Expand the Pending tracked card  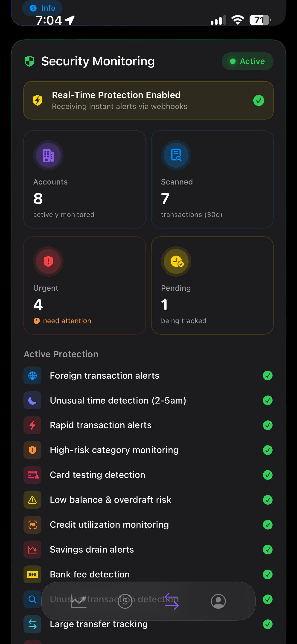[x=212, y=286]
